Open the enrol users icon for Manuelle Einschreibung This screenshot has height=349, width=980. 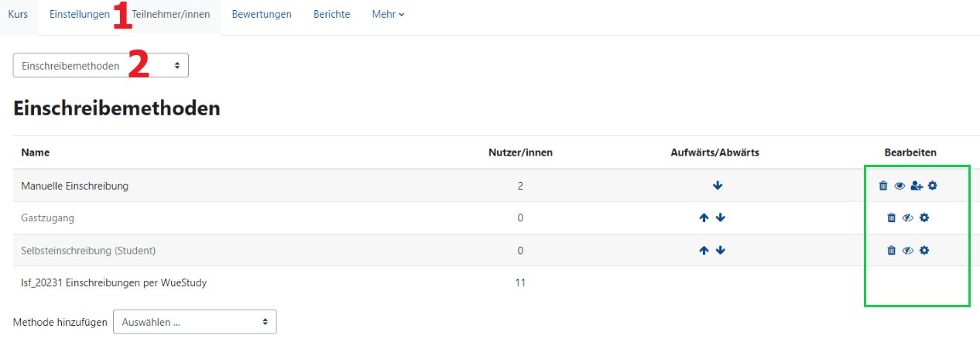click(x=917, y=186)
